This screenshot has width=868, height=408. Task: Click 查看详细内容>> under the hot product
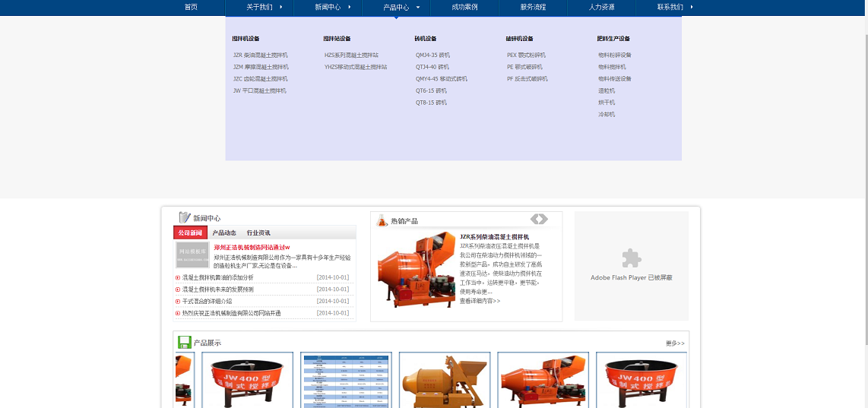(x=480, y=301)
